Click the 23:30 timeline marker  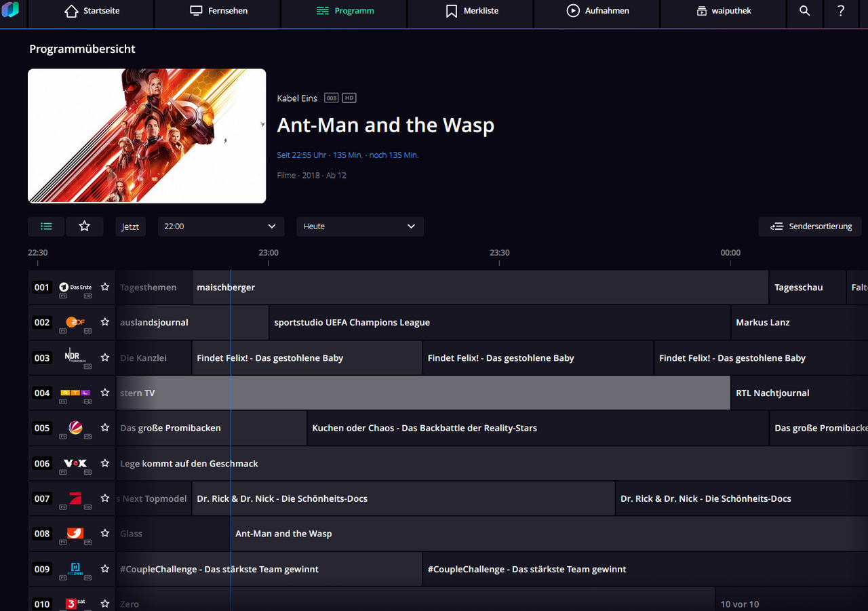coord(500,253)
